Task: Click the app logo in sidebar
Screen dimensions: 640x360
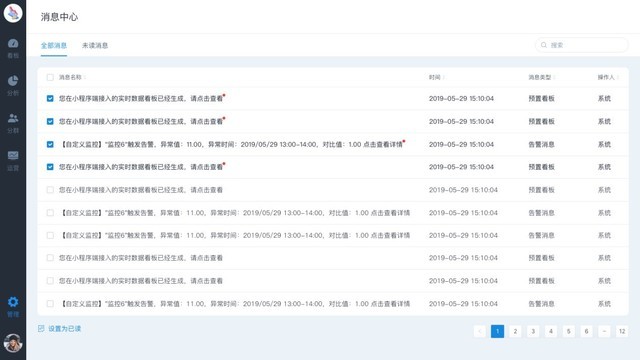Action: tap(13, 13)
